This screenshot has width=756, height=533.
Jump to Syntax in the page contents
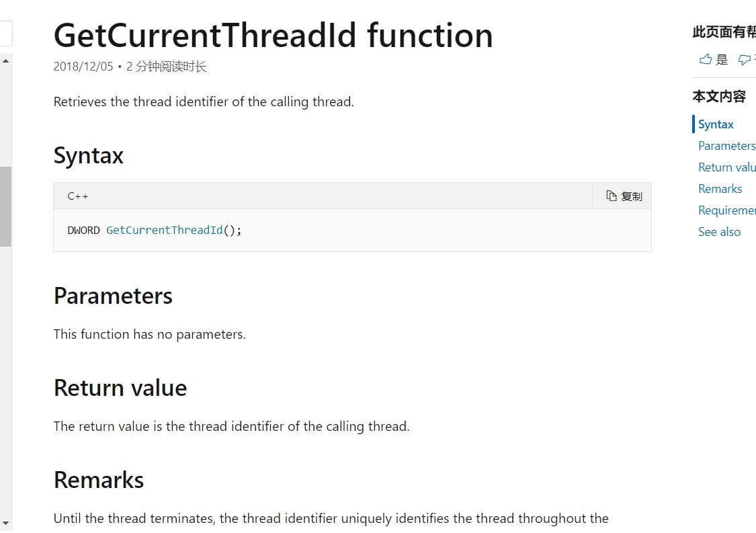click(x=716, y=124)
